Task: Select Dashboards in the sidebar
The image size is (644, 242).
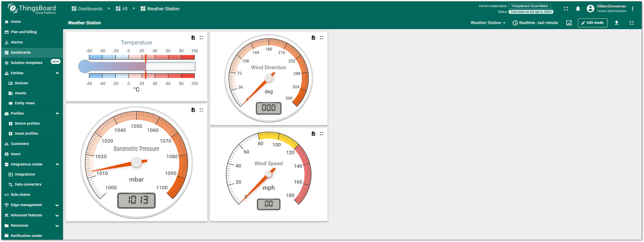Action: point(32,53)
